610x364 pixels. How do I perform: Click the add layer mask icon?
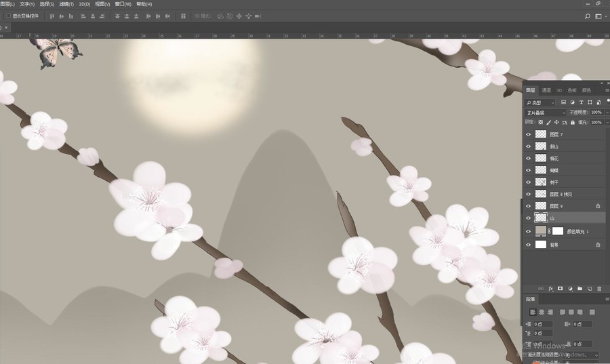561,289
